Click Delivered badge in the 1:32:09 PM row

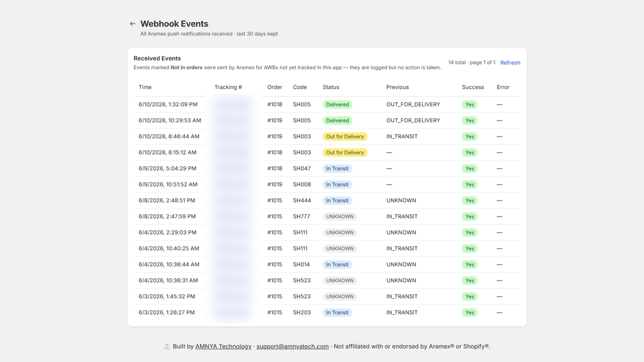pos(337,105)
